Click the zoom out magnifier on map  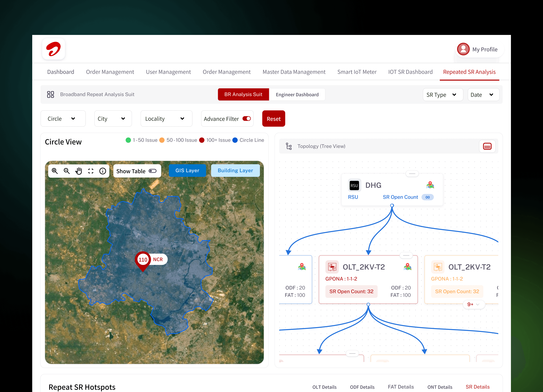[67, 171]
